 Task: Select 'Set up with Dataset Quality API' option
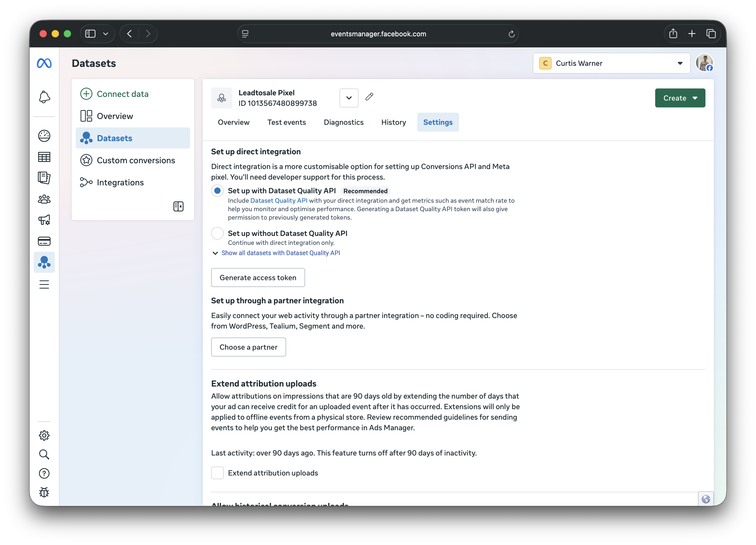pos(217,190)
